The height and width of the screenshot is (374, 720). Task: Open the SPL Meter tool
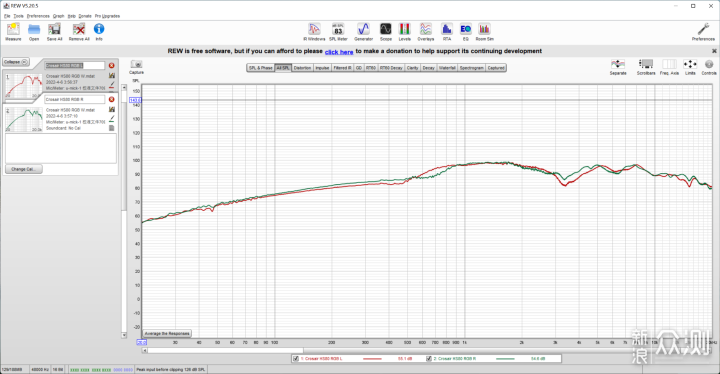[338, 32]
